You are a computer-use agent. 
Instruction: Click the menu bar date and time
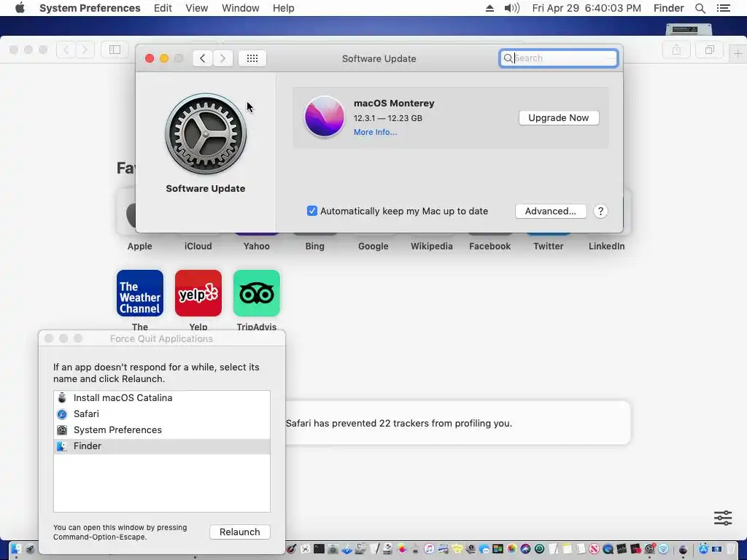pos(587,8)
